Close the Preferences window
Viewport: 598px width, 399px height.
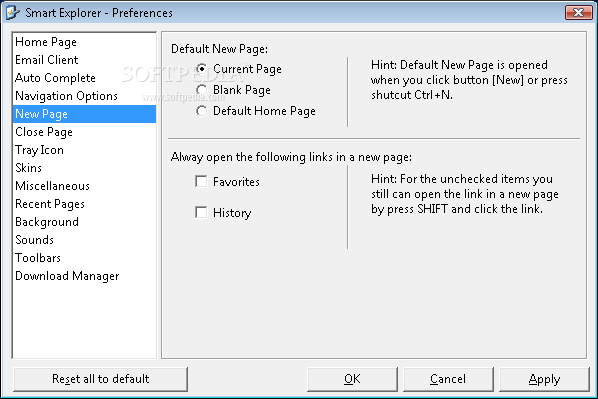[x=579, y=13]
